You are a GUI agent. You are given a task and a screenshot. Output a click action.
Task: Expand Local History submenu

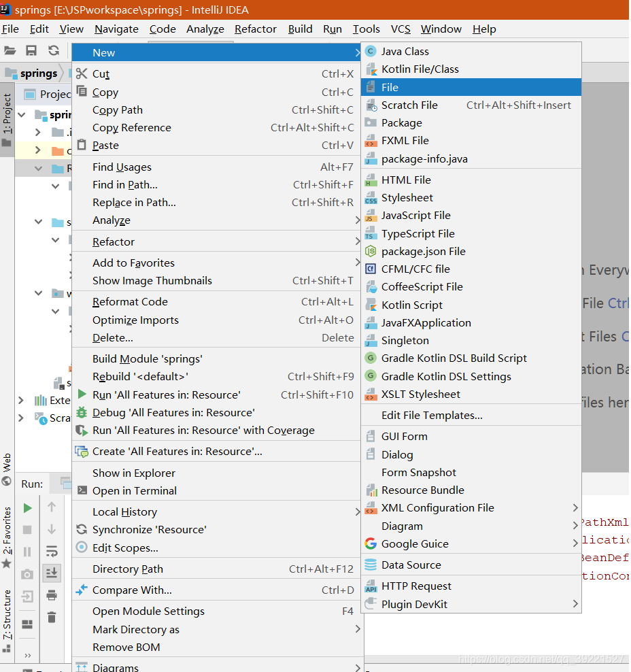click(x=216, y=511)
